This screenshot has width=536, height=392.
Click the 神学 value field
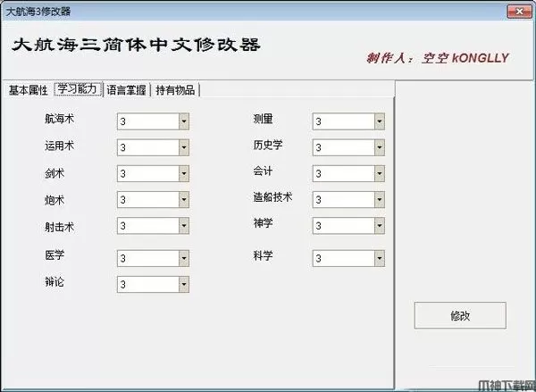(x=342, y=227)
